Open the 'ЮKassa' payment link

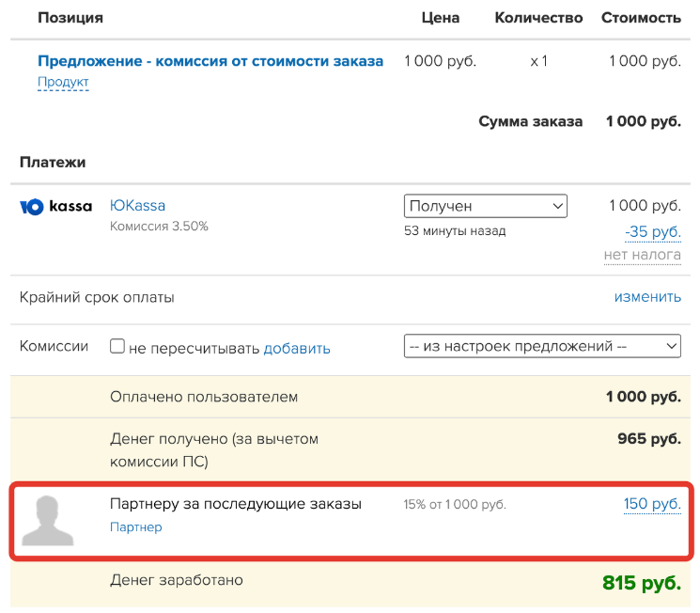(x=137, y=206)
